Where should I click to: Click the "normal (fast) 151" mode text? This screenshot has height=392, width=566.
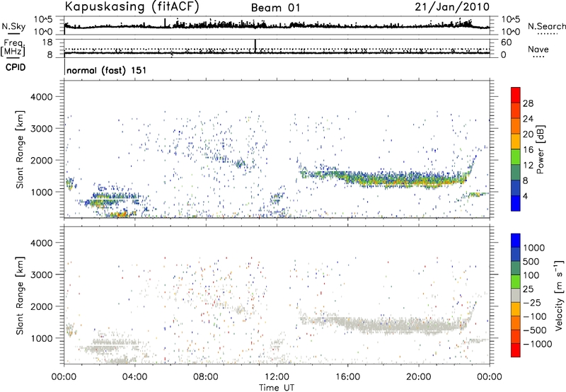pos(107,70)
